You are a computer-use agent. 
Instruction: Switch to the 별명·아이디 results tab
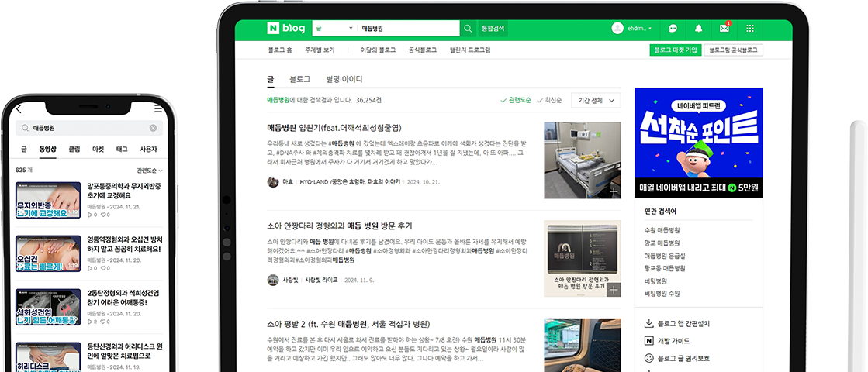(344, 79)
